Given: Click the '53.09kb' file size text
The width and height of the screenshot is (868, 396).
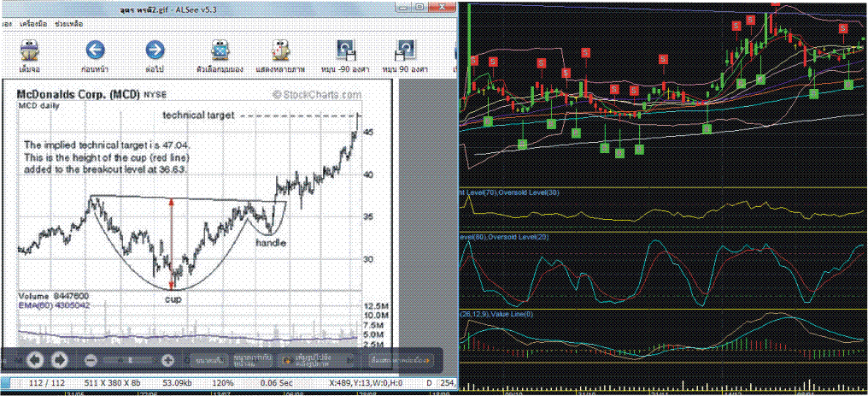Looking at the screenshot, I should pos(177,382).
